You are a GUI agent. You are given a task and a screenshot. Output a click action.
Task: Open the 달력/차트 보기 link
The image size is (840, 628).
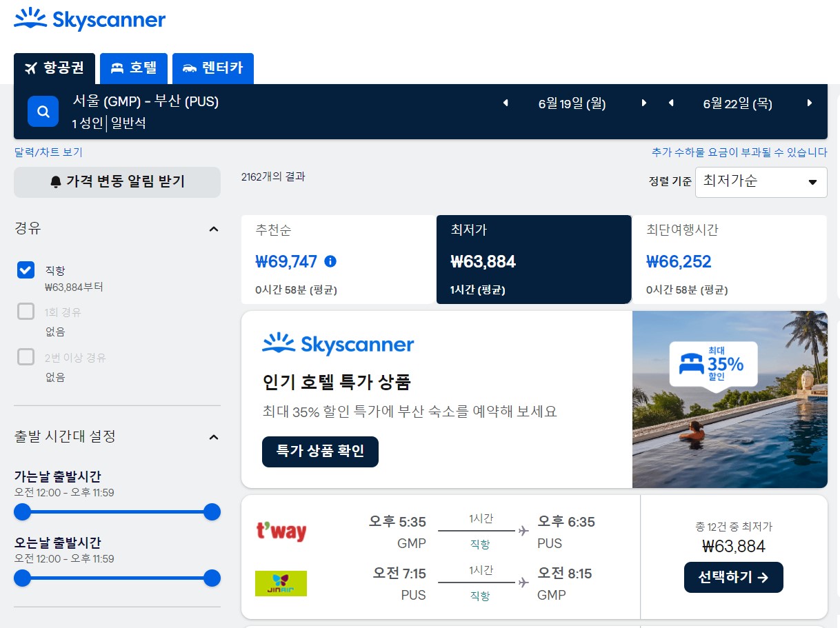click(x=48, y=152)
